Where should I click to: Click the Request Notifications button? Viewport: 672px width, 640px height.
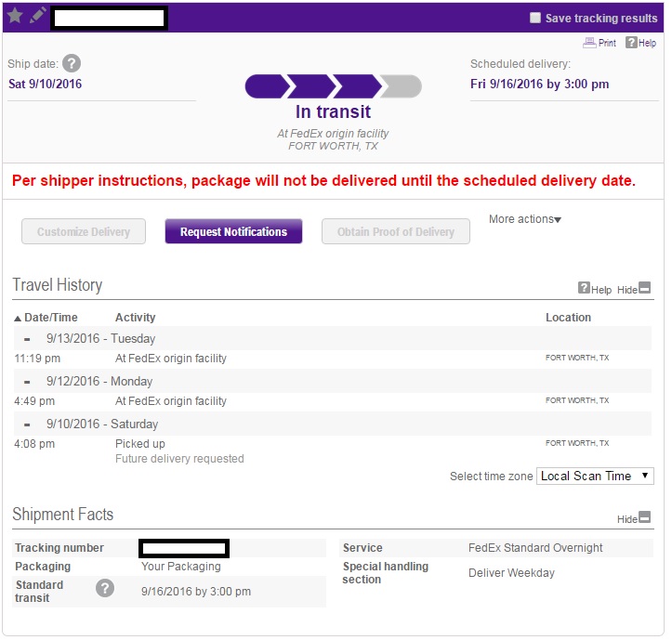233,231
